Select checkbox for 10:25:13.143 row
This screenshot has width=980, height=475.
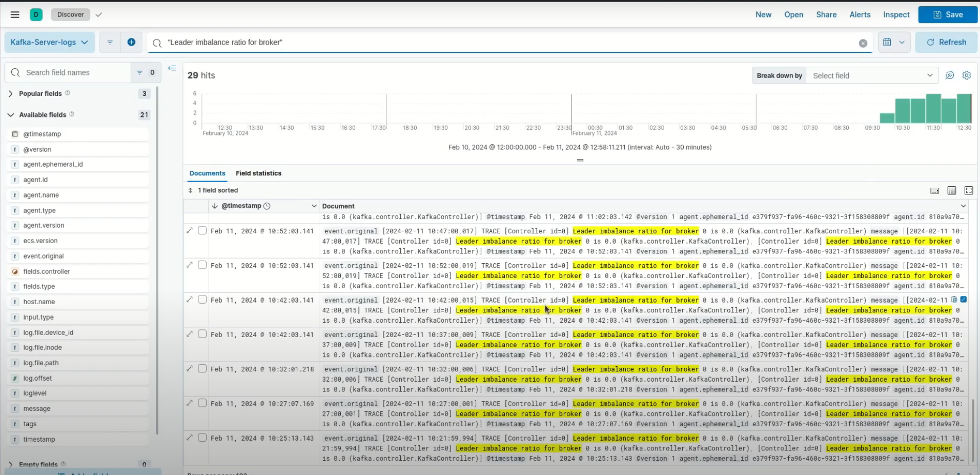point(202,438)
